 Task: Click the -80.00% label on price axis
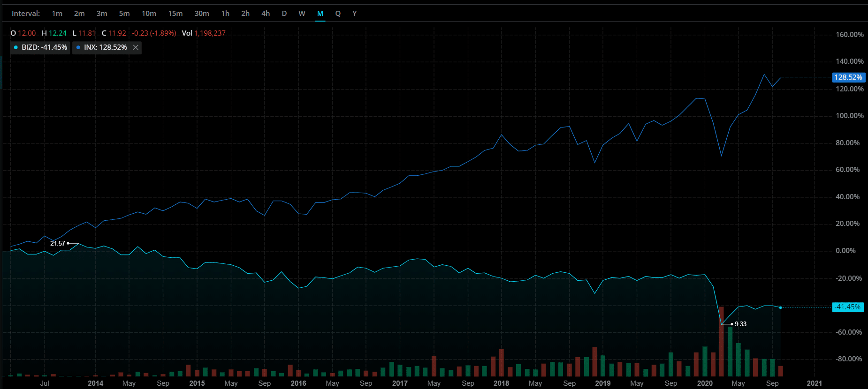pyautogui.click(x=849, y=359)
